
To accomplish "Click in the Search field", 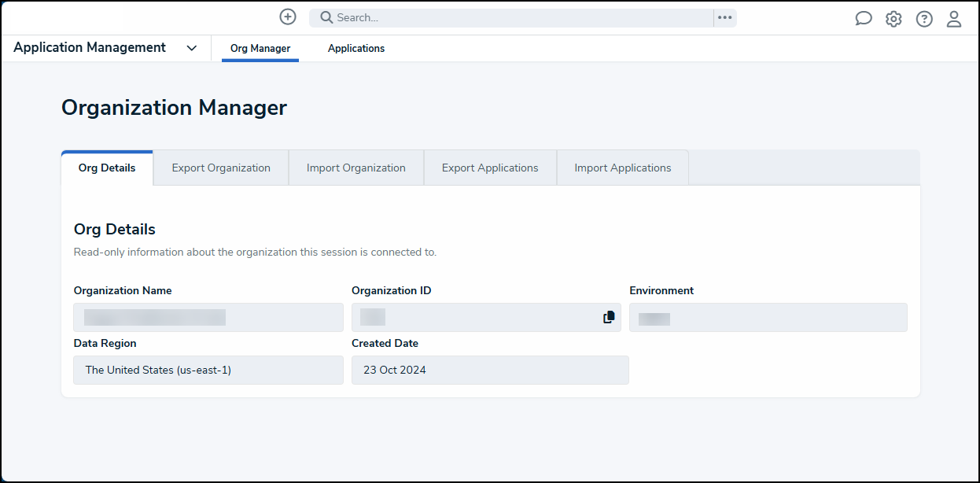I will click(511, 17).
